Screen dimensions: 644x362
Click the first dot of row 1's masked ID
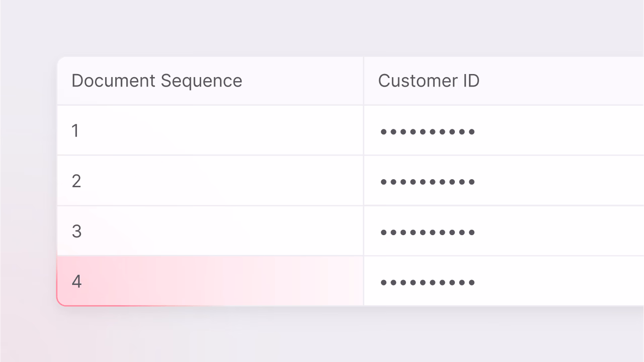(383, 132)
